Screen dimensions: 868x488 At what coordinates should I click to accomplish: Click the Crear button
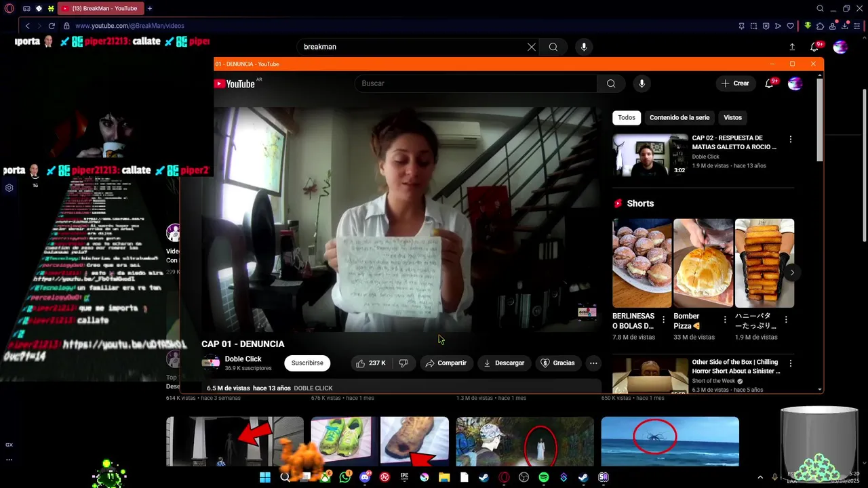(x=736, y=83)
